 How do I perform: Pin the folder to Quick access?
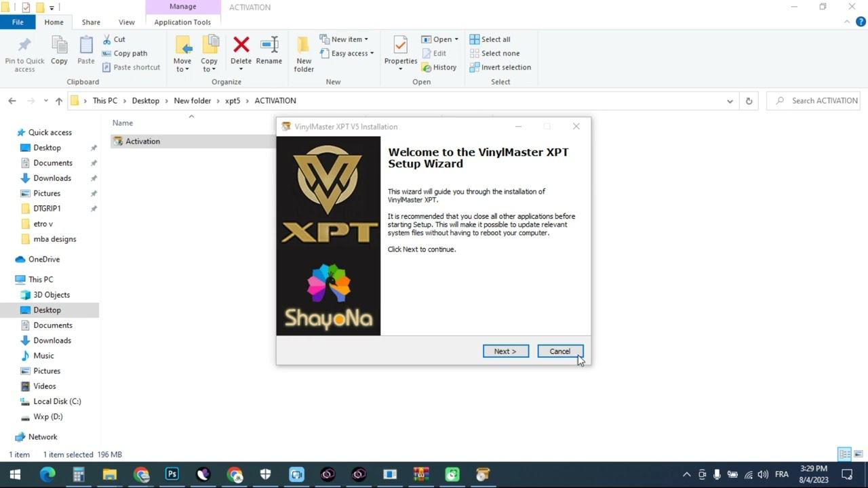pos(24,54)
